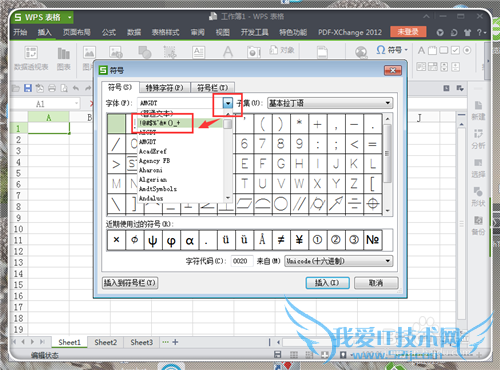
Task: Pick the № symbol in recent symbols
Action: click(373, 240)
